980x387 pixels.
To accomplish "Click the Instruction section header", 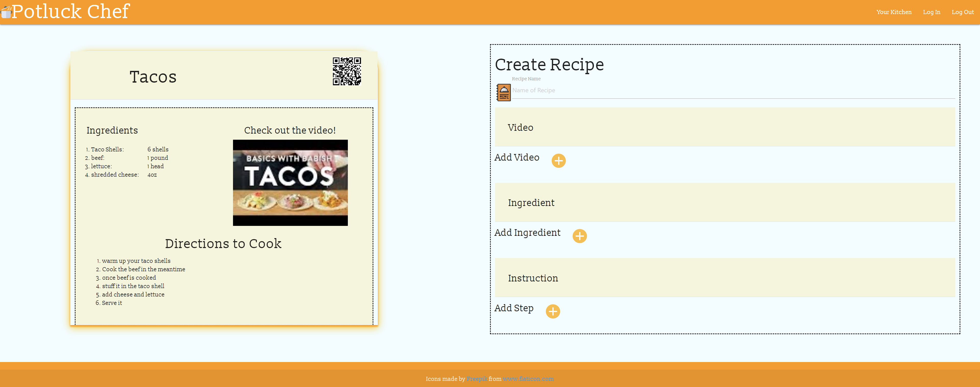I will tap(725, 278).
